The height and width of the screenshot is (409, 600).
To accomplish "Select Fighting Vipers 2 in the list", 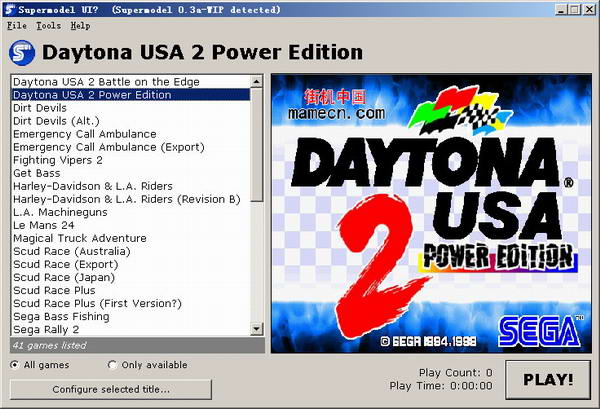I will [131, 160].
